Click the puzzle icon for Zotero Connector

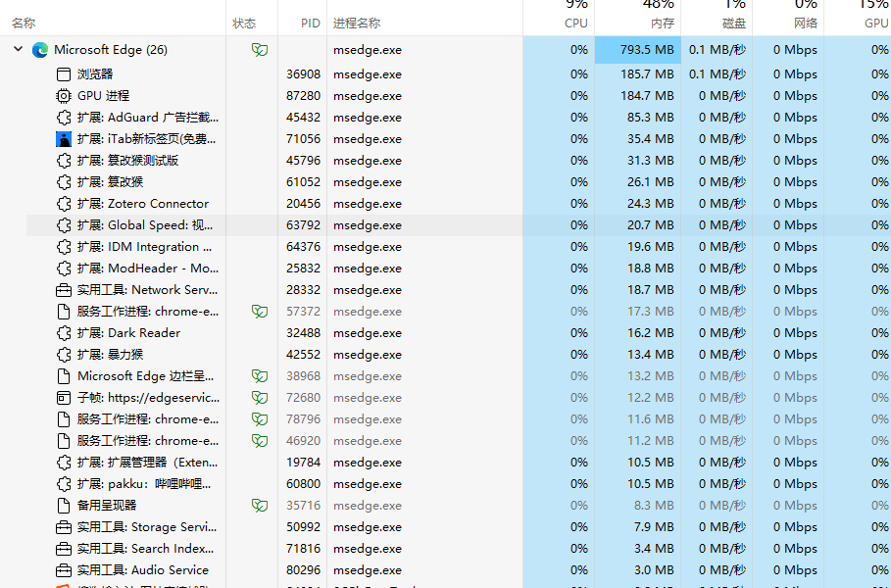tap(64, 204)
